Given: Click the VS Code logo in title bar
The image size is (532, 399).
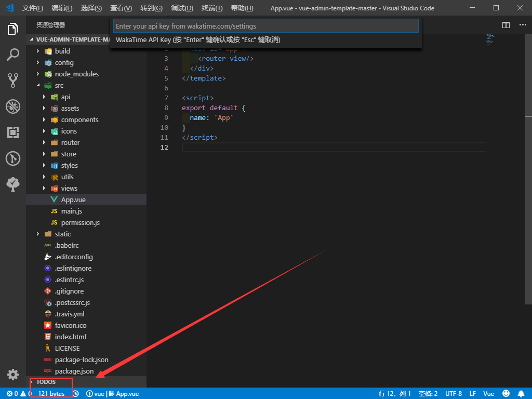Looking at the screenshot, I should click(10, 8).
